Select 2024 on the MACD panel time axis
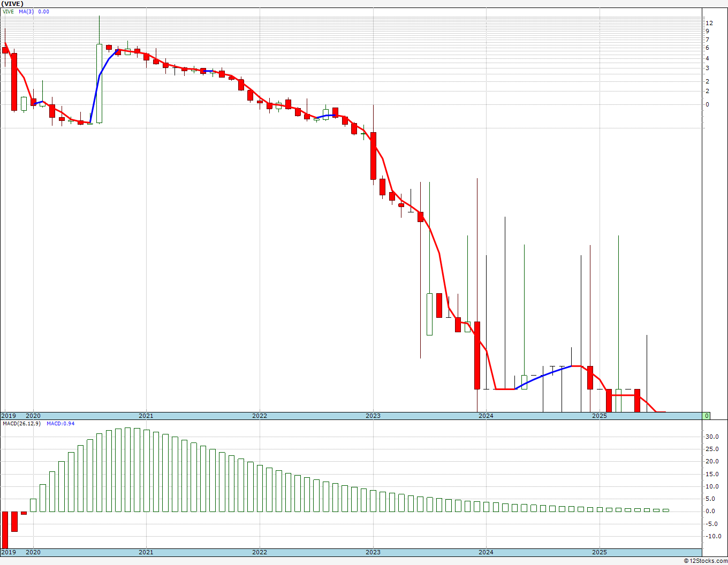The width and height of the screenshot is (728, 565). click(x=486, y=552)
